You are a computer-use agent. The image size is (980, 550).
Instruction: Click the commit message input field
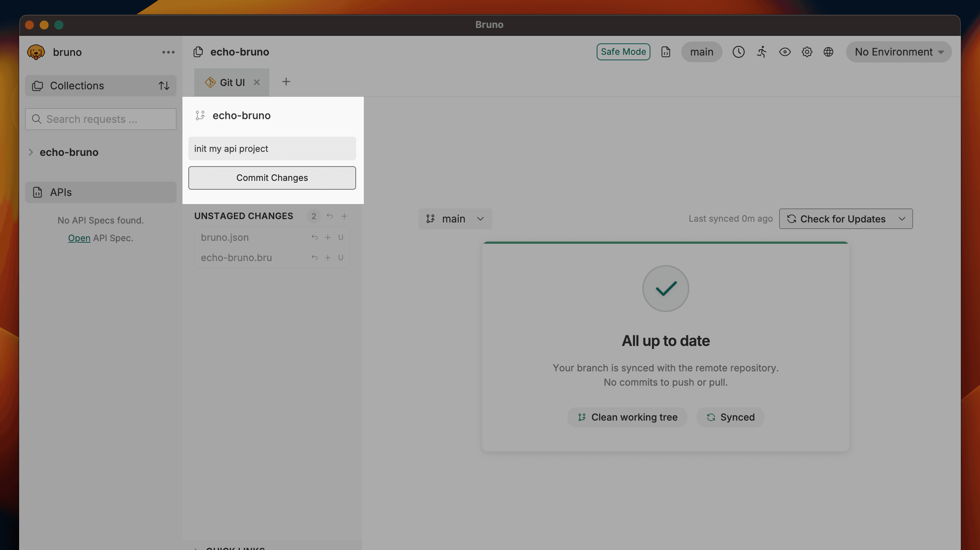(x=271, y=149)
